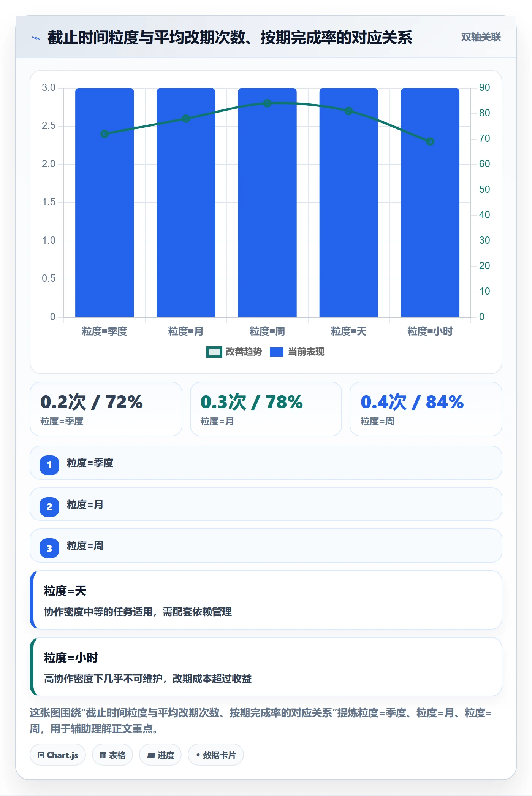Image resolution: width=532 pixels, height=796 pixels.
Task: Click the x-axis label 粒度=季度
Action: tap(104, 331)
